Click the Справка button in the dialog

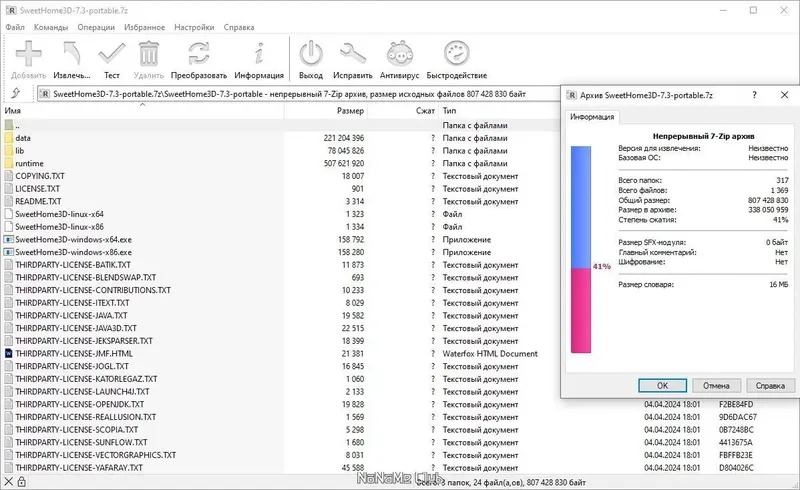[x=770, y=385]
